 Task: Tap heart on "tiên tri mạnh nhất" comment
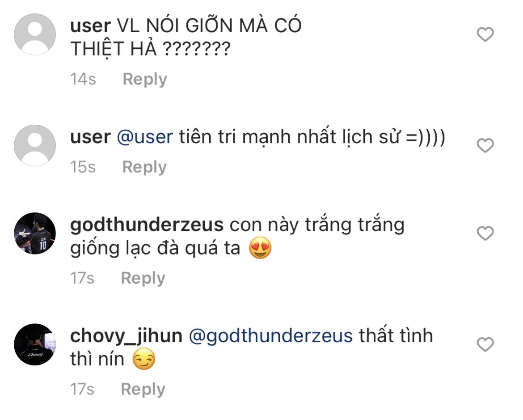click(485, 145)
